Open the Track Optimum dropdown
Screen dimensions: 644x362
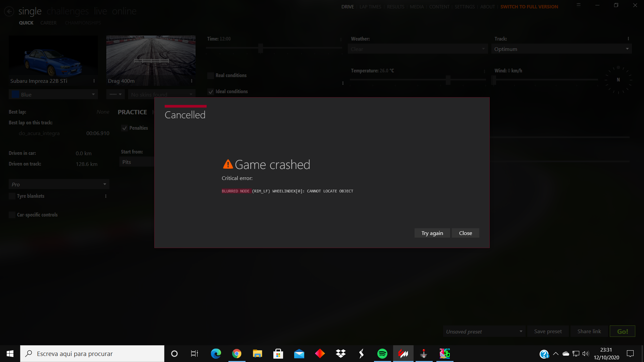pyautogui.click(x=561, y=49)
